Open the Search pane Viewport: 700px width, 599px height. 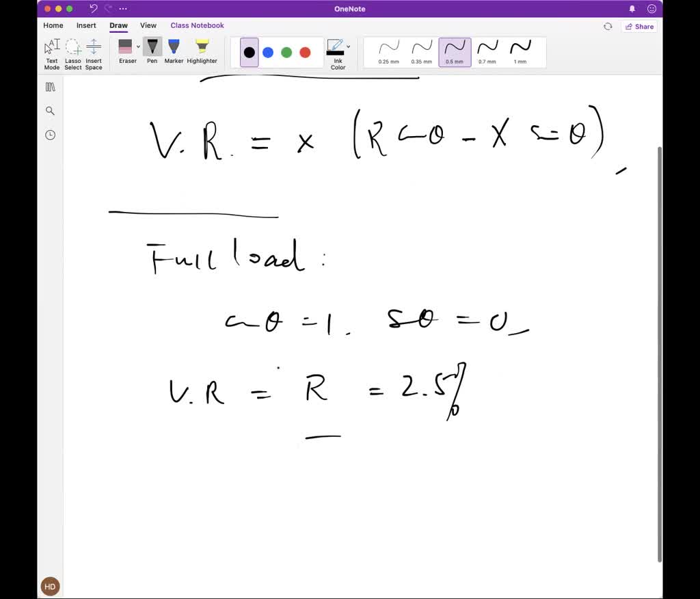click(49, 110)
